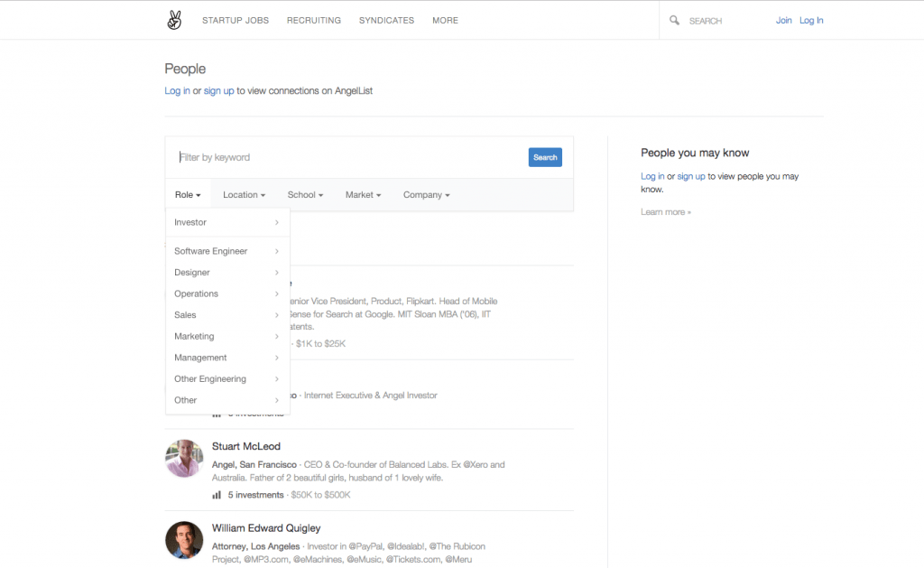Click the sign up link
Image resolution: width=924 pixels, height=568 pixels.
[x=218, y=90]
